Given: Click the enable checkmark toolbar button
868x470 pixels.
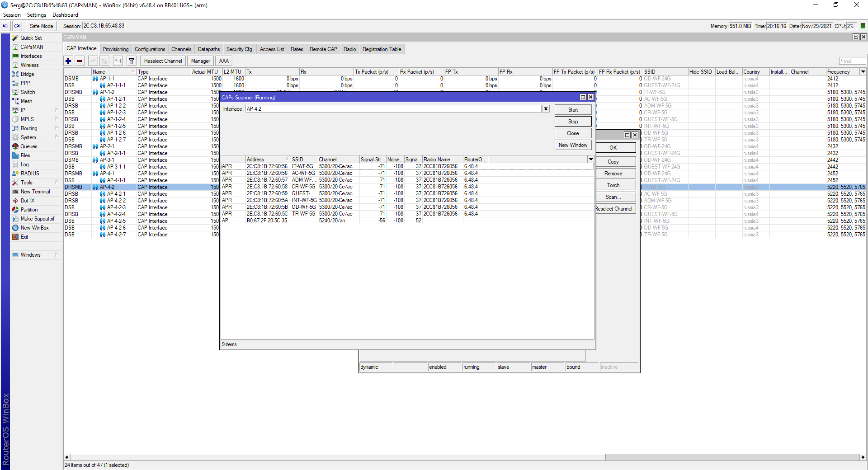Looking at the screenshot, I should [x=93, y=61].
